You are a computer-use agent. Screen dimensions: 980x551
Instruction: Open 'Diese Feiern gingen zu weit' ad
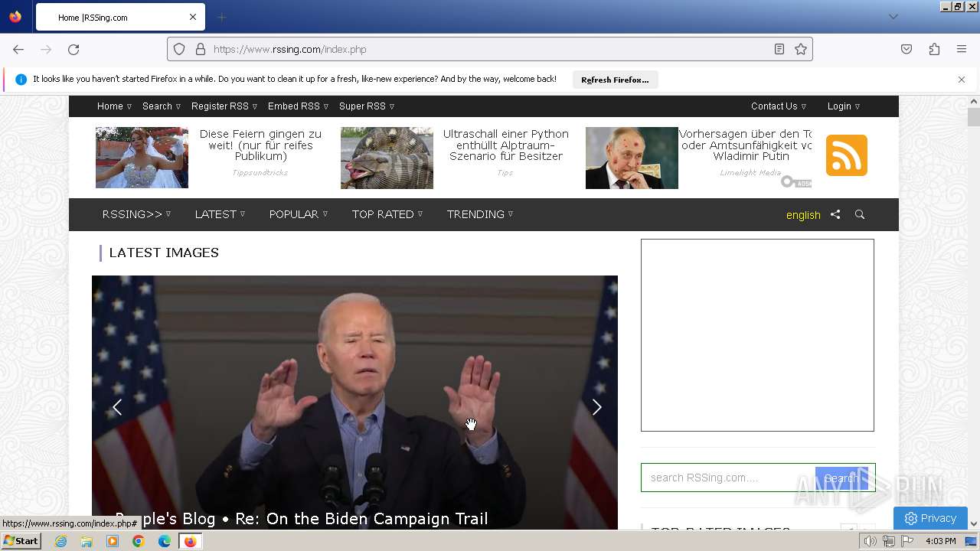pos(260,145)
